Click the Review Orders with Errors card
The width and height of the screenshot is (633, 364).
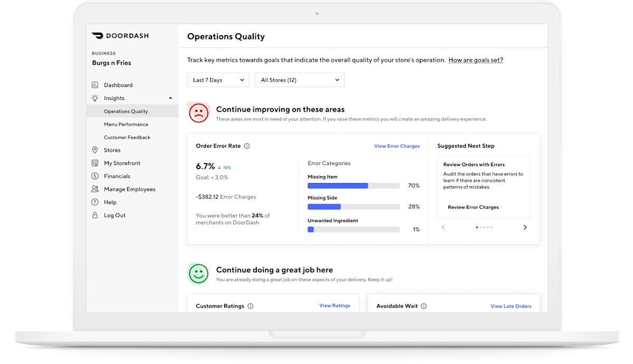pos(484,187)
